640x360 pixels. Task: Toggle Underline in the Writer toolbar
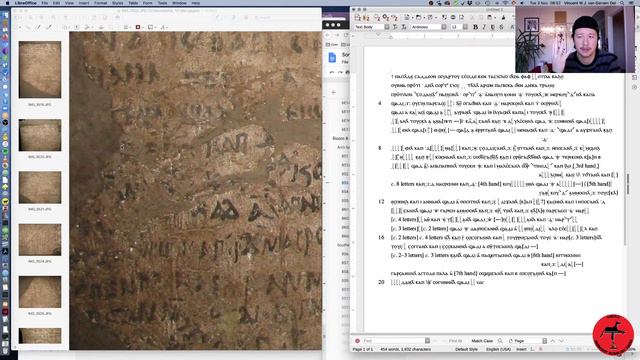[493, 27]
